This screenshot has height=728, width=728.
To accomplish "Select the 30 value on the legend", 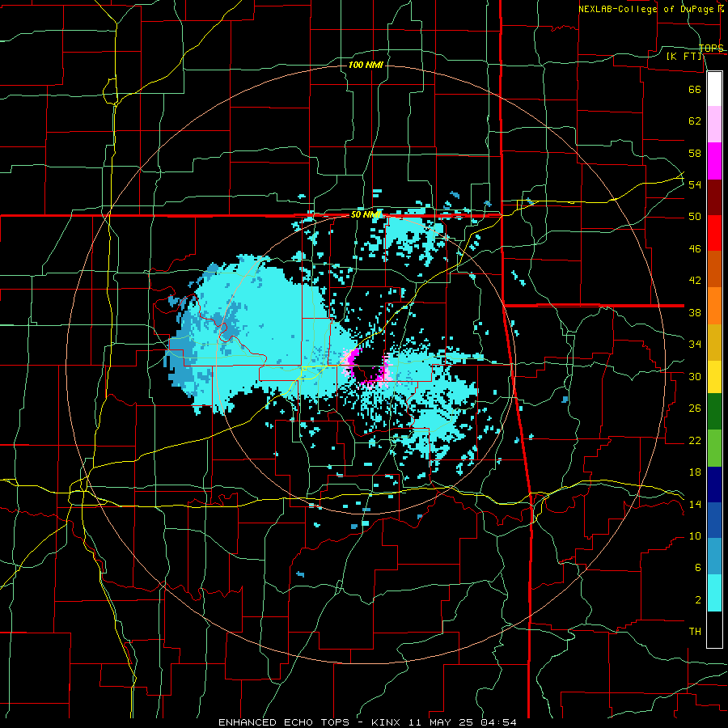I will pos(695,376).
